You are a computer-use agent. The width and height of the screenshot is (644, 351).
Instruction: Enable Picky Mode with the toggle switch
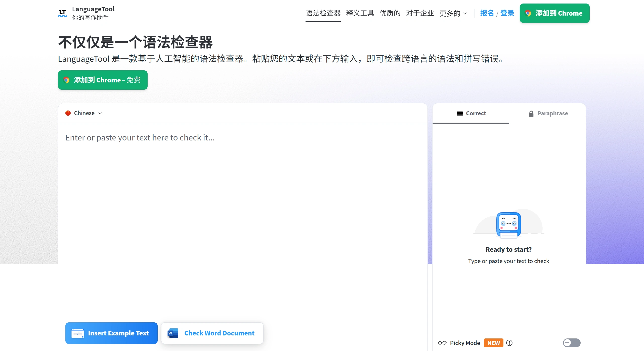(x=572, y=343)
